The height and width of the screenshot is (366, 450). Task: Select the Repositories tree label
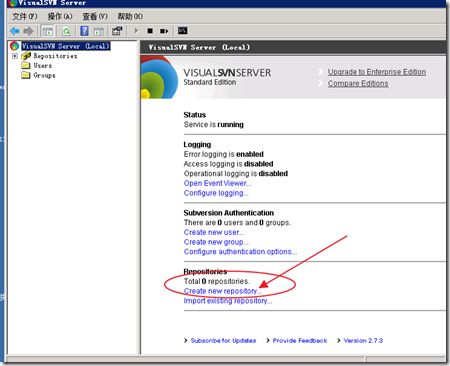(55, 56)
